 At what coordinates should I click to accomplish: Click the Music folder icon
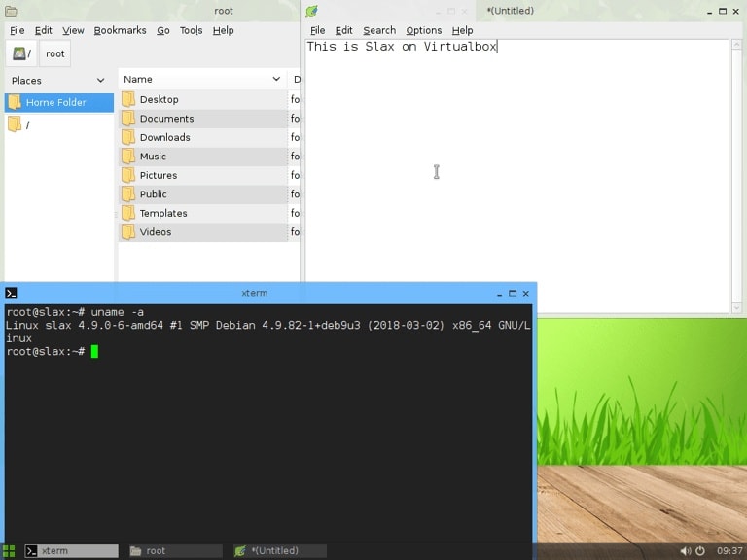click(128, 157)
